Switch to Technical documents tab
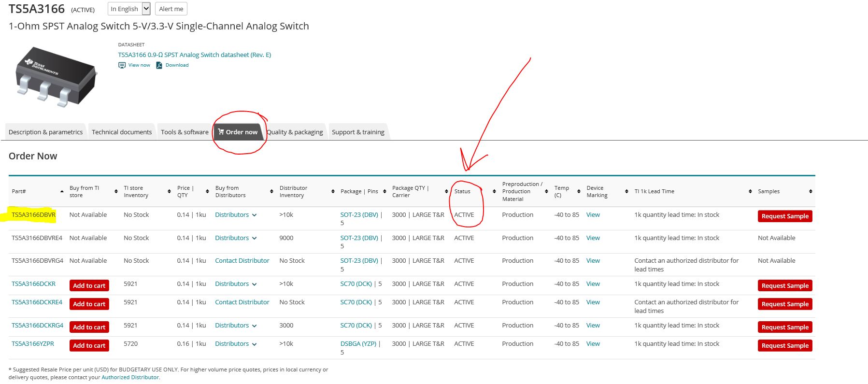This screenshot has width=868, height=384. click(122, 132)
